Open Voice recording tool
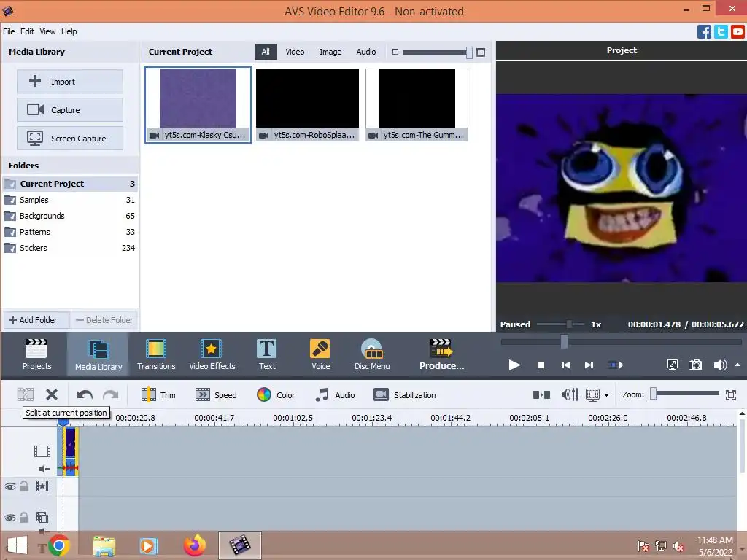Image resolution: width=747 pixels, height=560 pixels. click(321, 354)
